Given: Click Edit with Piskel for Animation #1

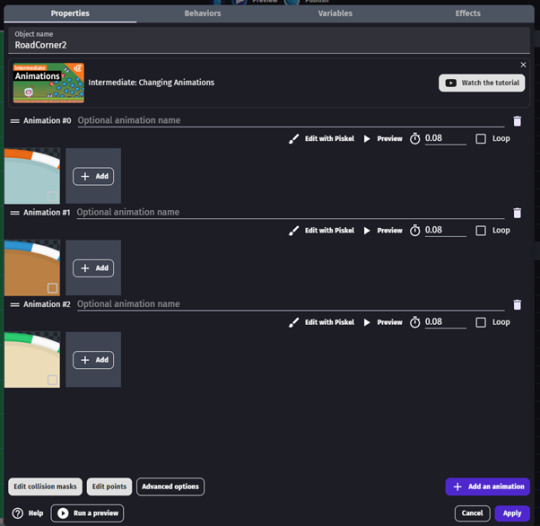Looking at the screenshot, I should pyautogui.click(x=329, y=230).
